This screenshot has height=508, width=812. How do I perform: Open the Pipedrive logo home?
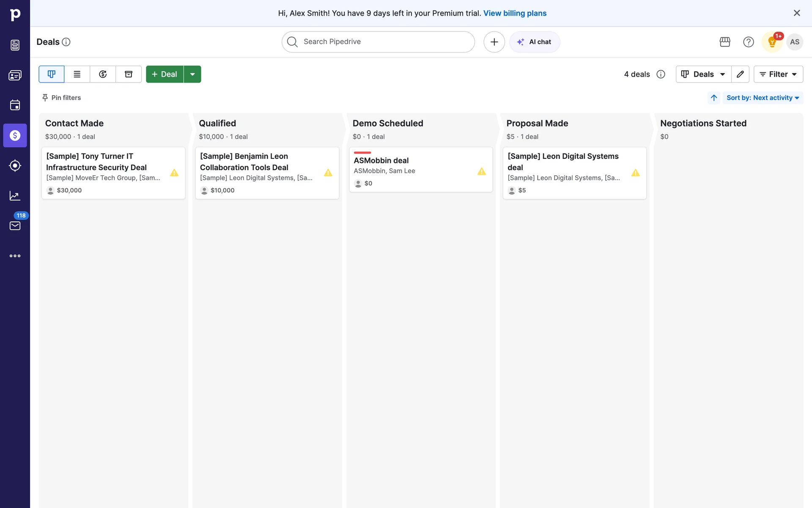[15, 15]
